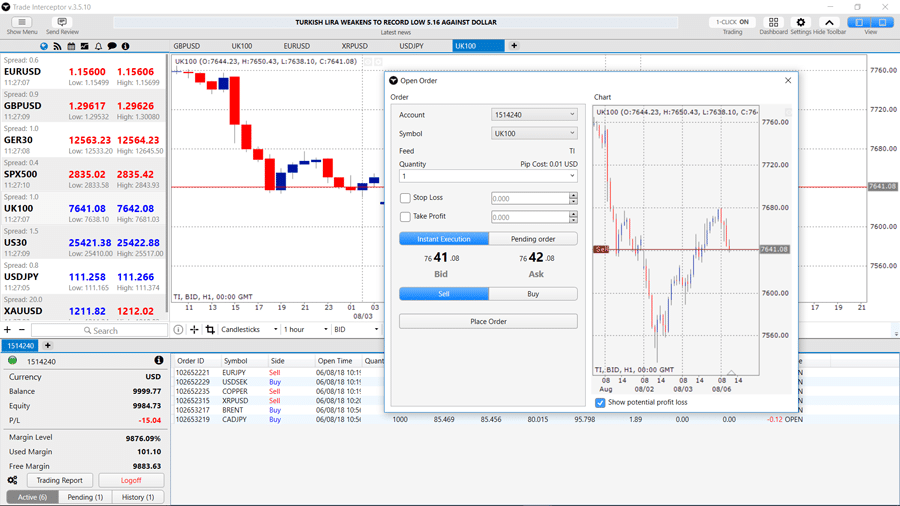The width and height of the screenshot is (900, 506).
Task: Click the Place Order button
Action: pos(488,321)
